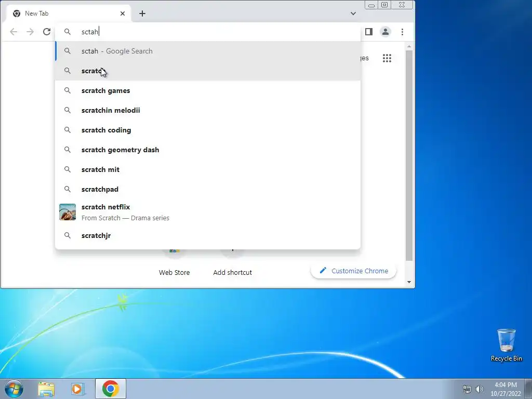Minimize the Chrome window
Viewport: 532px width, 399px height.
(x=371, y=5)
